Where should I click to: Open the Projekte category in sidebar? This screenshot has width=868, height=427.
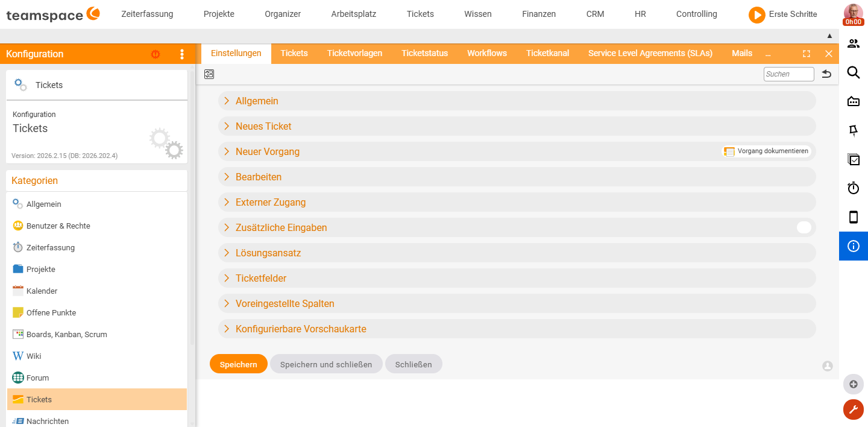coord(96,270)
